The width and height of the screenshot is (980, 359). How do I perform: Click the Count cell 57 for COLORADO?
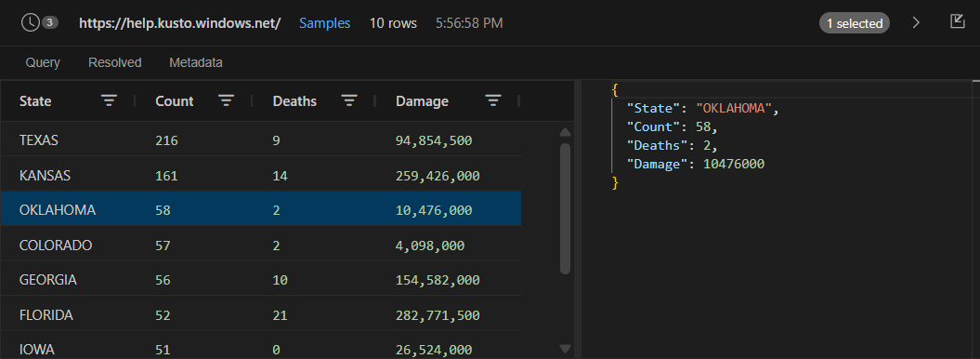click(163, 246)
